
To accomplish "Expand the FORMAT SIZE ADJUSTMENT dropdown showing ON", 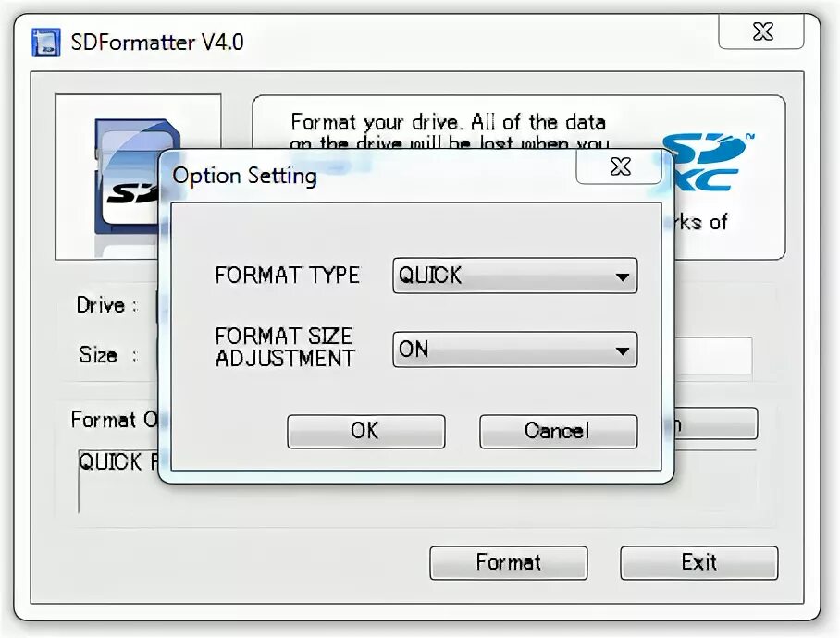I will click(514, 350).
